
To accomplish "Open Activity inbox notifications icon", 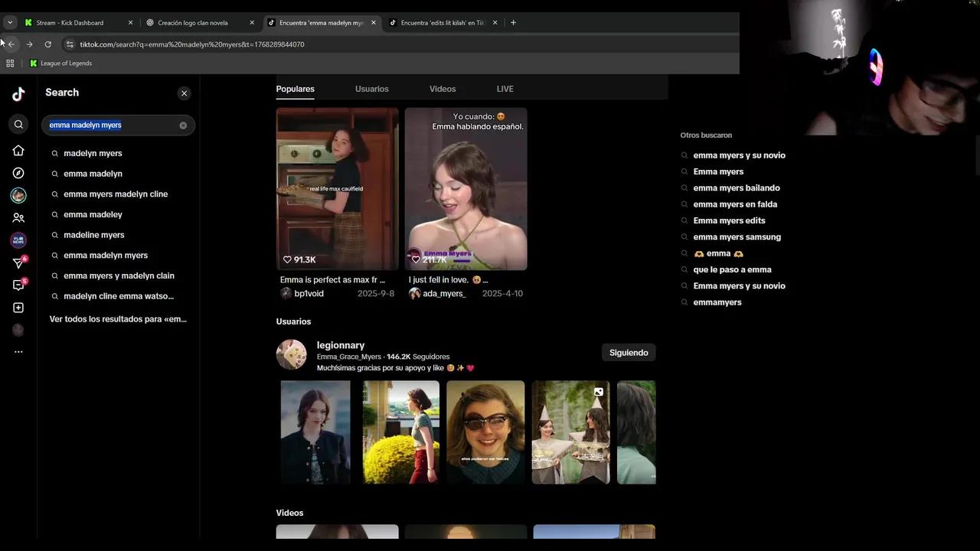I will tap(18, 285).
